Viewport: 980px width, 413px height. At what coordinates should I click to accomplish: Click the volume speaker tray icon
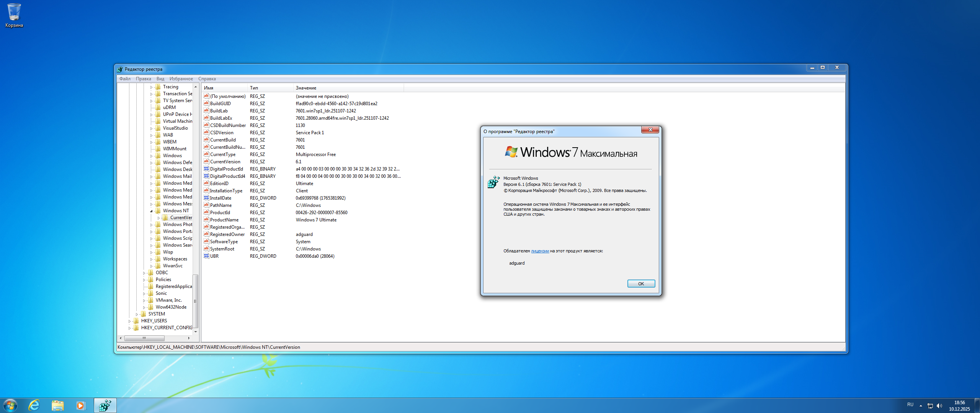point(939,406)
